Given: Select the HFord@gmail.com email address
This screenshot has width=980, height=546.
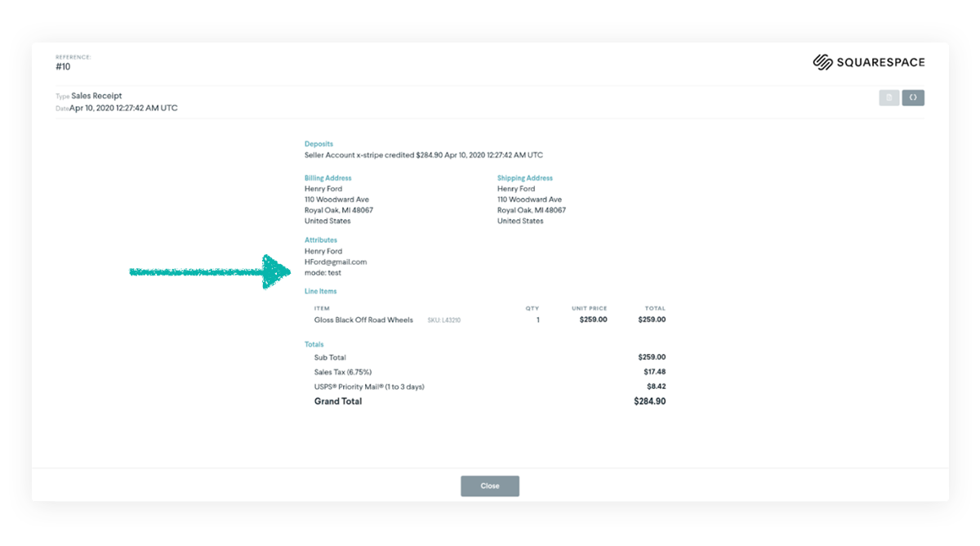Looking at the screenshot, I should (x=336, y=262).
